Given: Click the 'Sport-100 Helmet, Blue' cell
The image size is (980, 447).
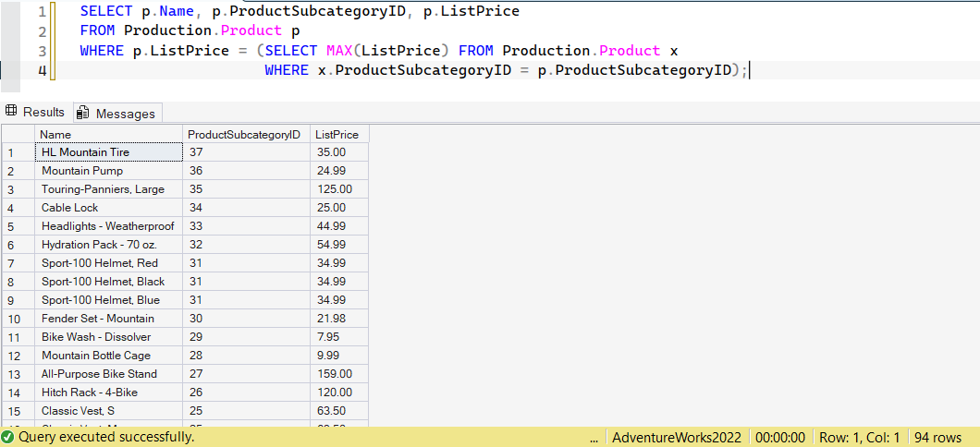Looking at the screenshot, I should pyautogui.click(x=110, y=300).
